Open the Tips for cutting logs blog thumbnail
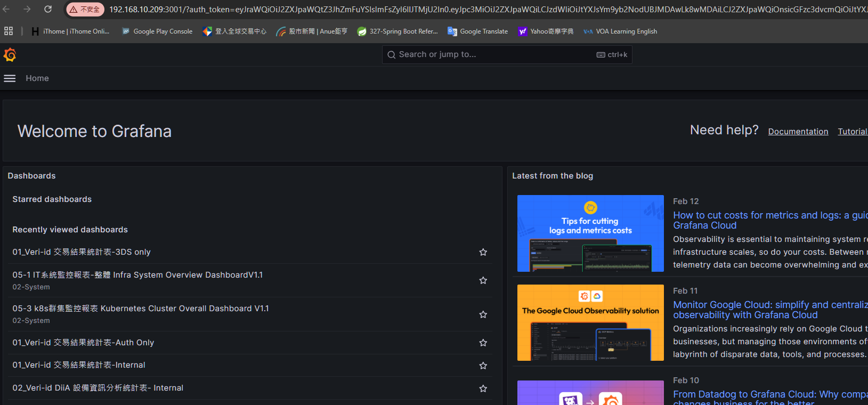Screen dimensions: 868x405 [590, 233]
